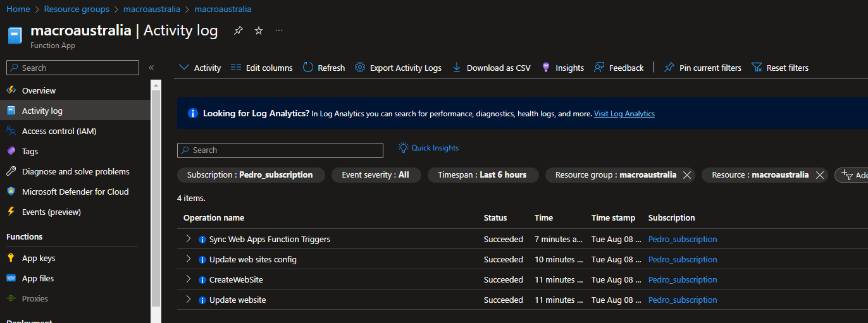
Task: Open Pedro_subscription link in the Update website row
Action: pos(683,300)
